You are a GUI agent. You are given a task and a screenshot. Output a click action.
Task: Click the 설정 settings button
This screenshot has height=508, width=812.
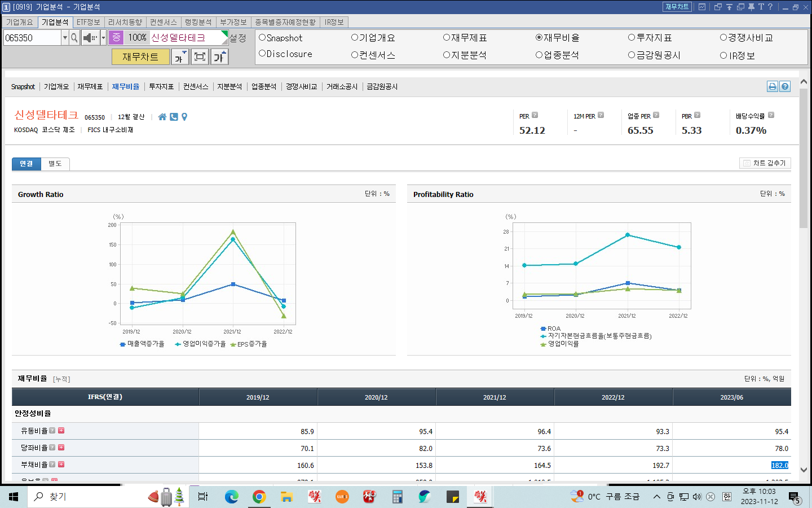(x=238, y=38)
